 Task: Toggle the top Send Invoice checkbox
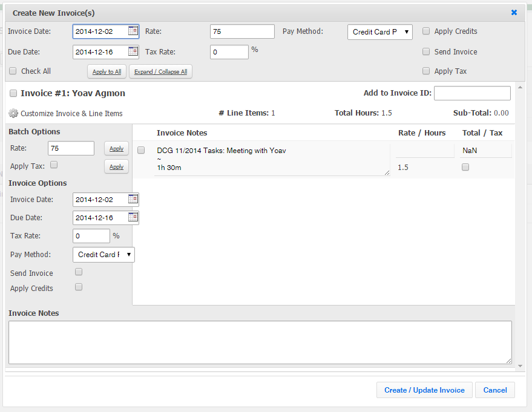coord(426,52)
